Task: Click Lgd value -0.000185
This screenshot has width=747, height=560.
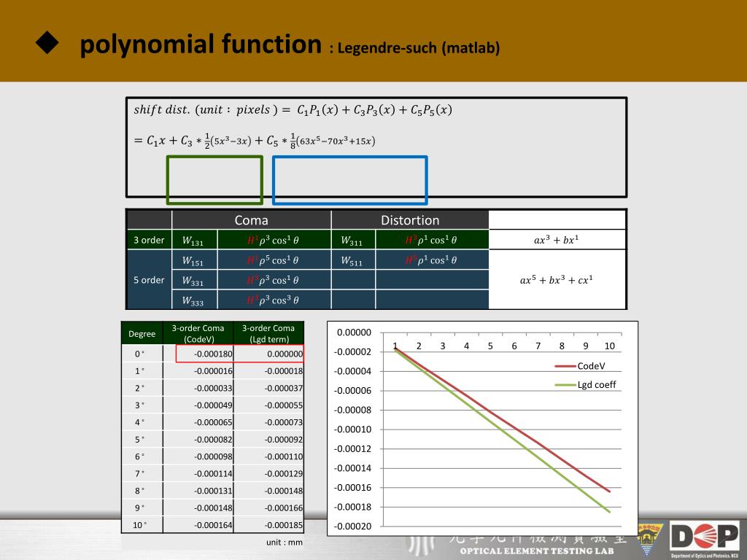Action: (284, 525)
